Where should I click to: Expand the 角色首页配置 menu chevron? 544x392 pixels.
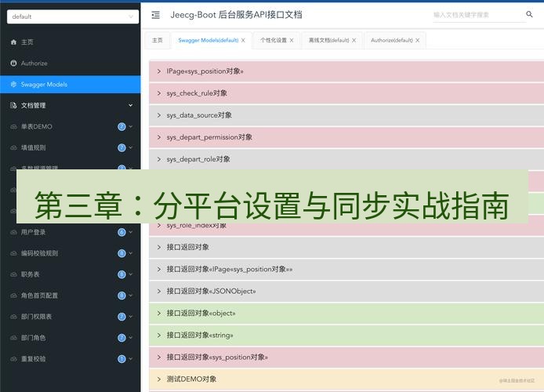tap(131, 296)
